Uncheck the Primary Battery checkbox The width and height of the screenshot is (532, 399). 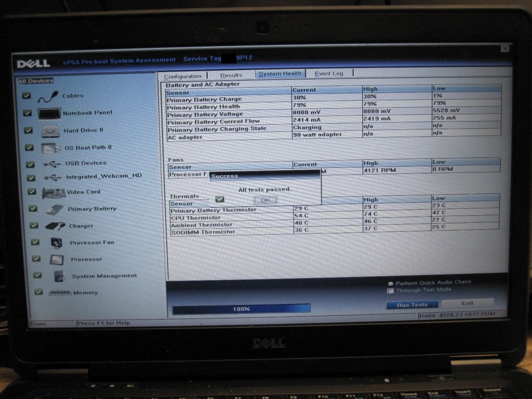pyautogui.click(x=33, y=208)
